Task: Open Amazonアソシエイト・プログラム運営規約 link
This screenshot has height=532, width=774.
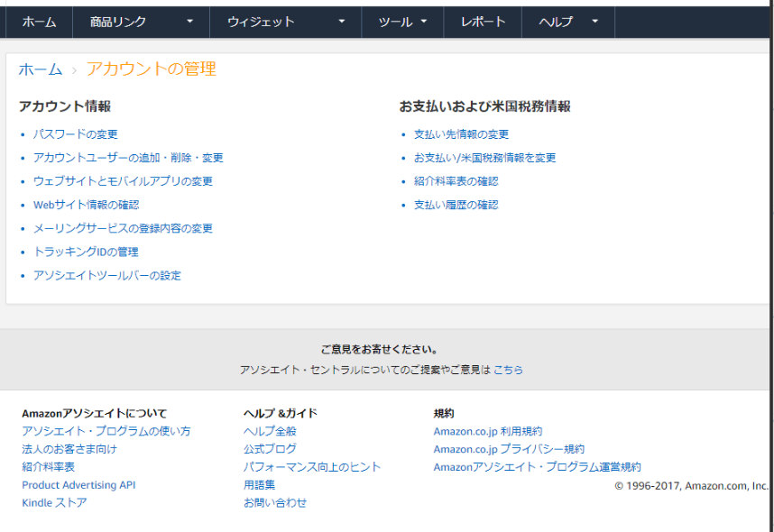Action: click(x=537, y=467)
